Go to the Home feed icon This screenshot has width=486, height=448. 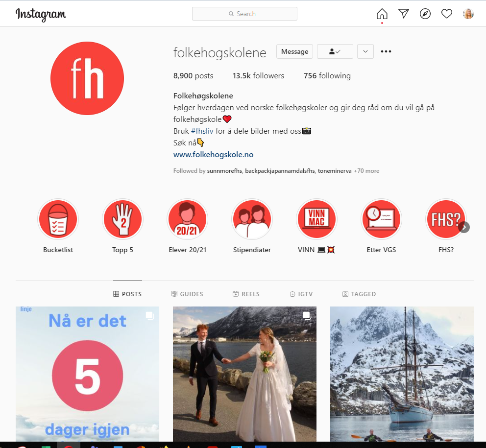(382, 14)
